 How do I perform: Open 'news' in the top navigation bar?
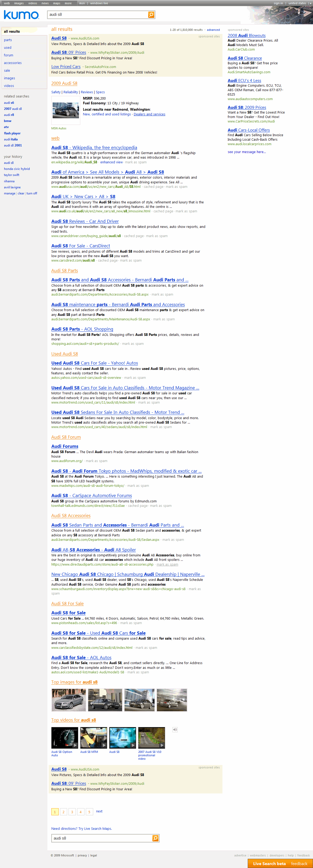pos(45,3)
